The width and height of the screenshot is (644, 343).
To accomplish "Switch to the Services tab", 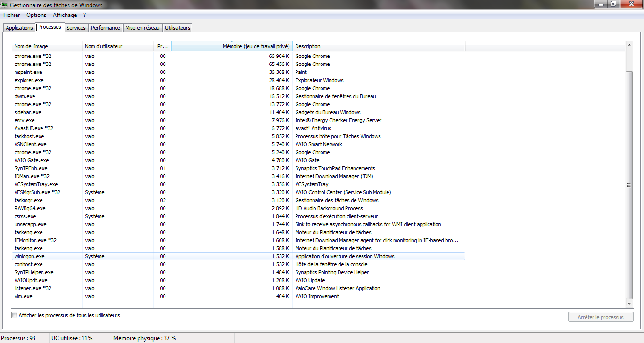I will [x=76, y=28].
